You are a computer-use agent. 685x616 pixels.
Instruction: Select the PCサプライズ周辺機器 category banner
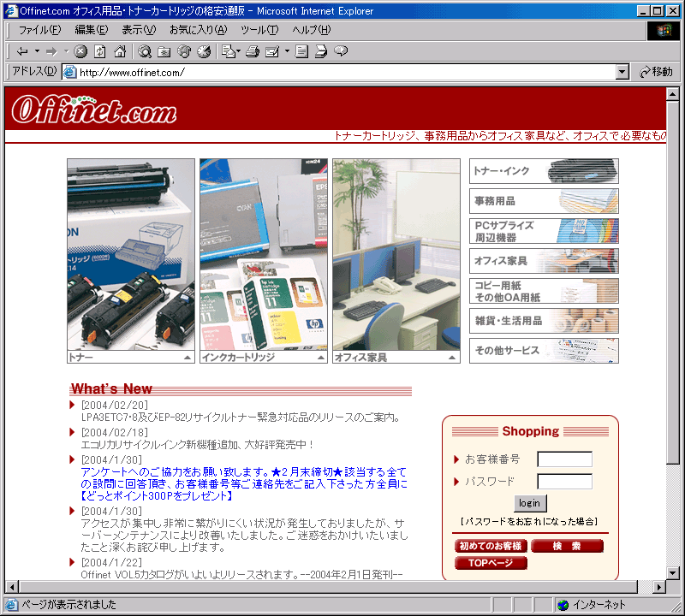544,231
